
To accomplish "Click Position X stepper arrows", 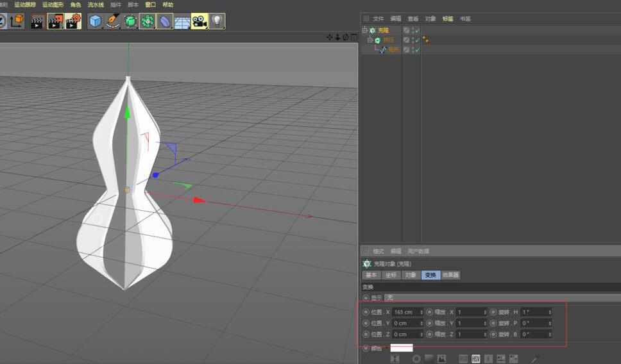I will click(421, 312).
